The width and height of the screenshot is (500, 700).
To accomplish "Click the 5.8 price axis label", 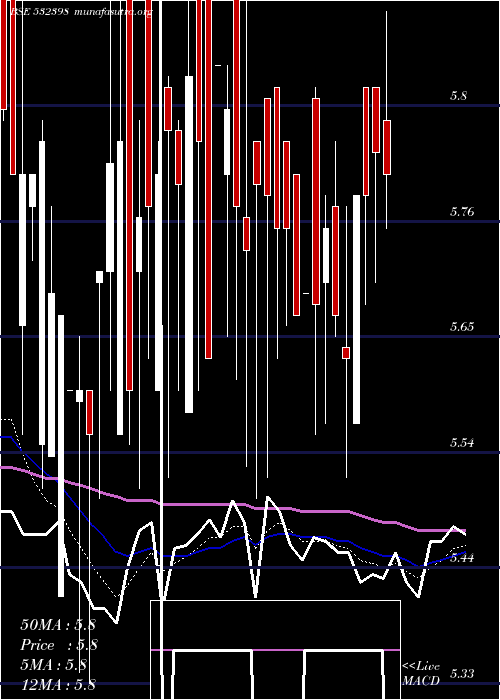I will tap(458, 95).
